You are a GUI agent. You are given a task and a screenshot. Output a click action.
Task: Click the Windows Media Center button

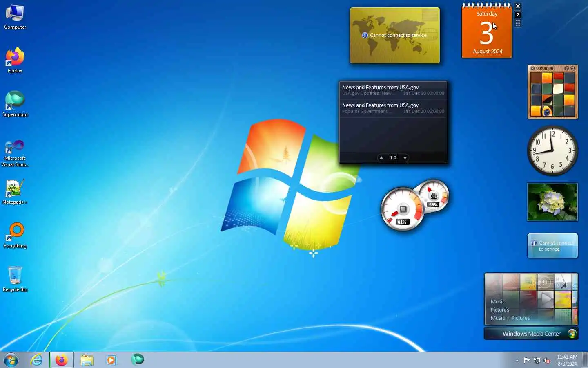[x=531, y=334]
